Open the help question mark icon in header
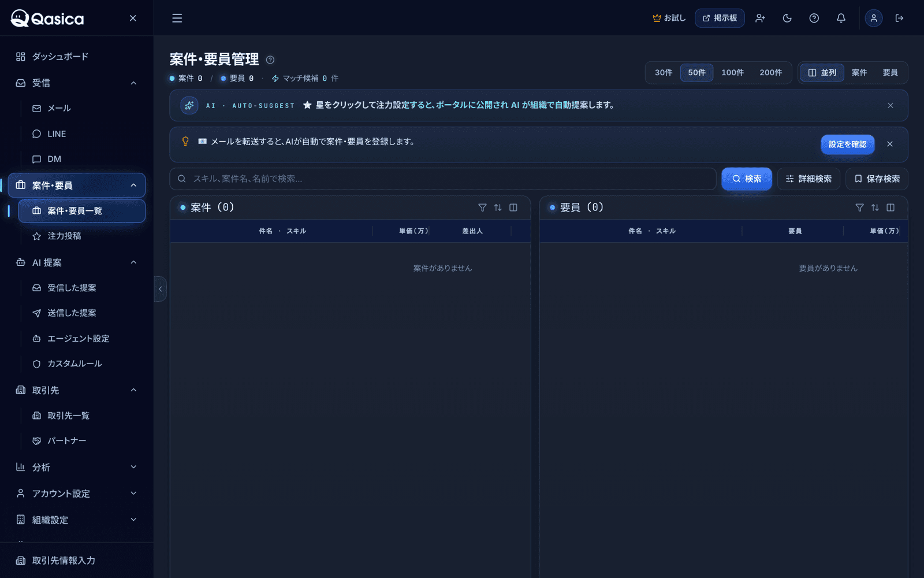 [814, 18]
